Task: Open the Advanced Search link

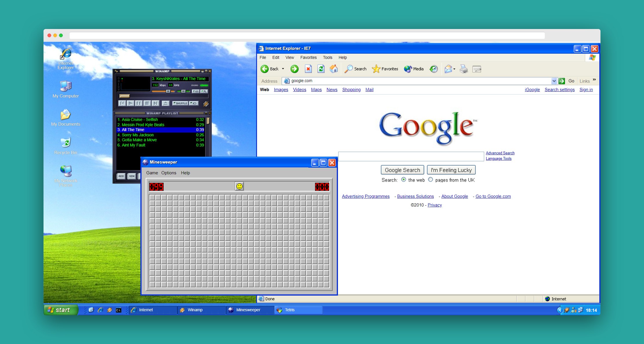Action: coord(500,153)
